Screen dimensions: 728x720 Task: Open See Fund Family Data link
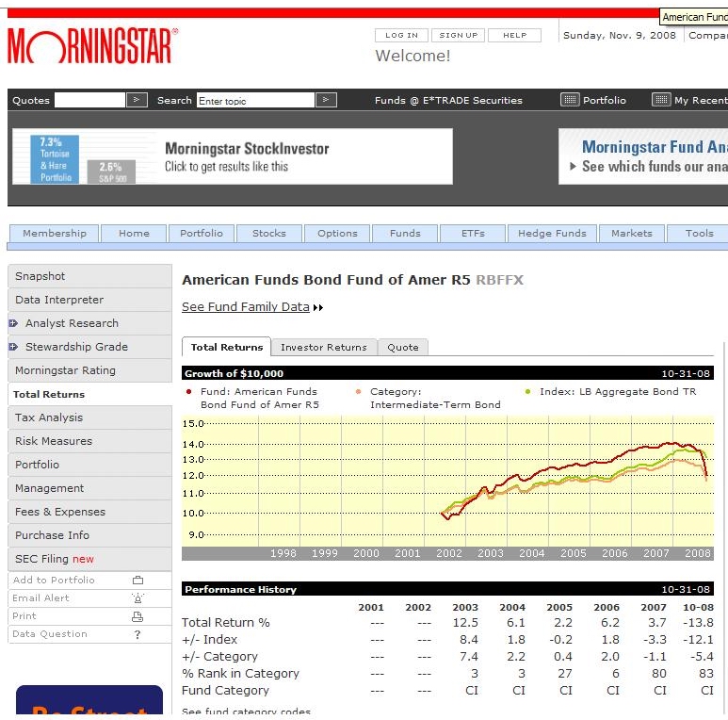245,307
